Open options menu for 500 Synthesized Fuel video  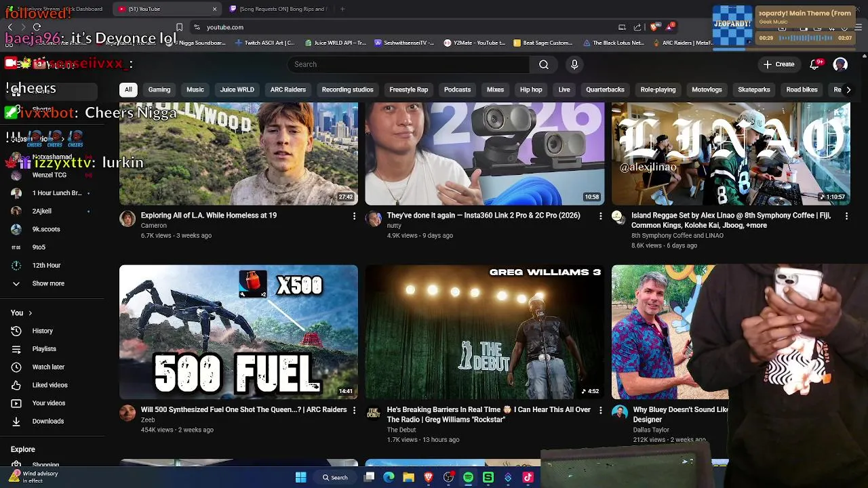tap(354, 410)
